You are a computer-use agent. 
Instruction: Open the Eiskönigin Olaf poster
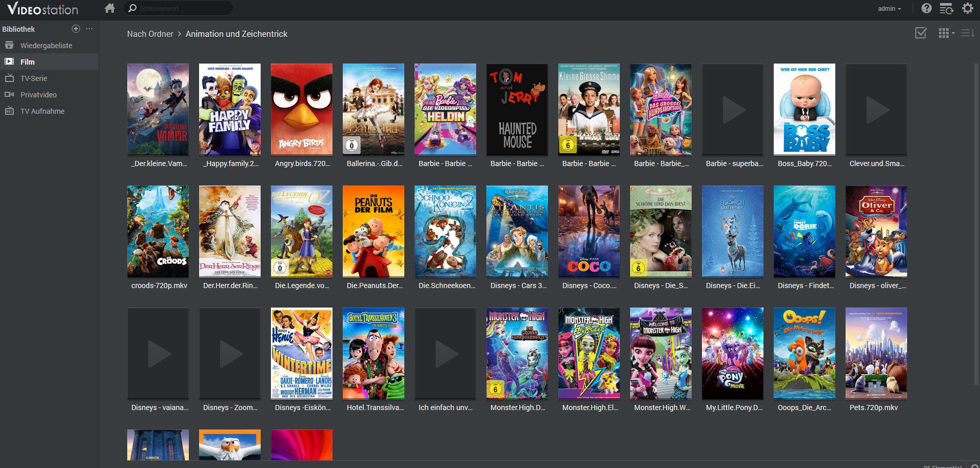(733, 231)
